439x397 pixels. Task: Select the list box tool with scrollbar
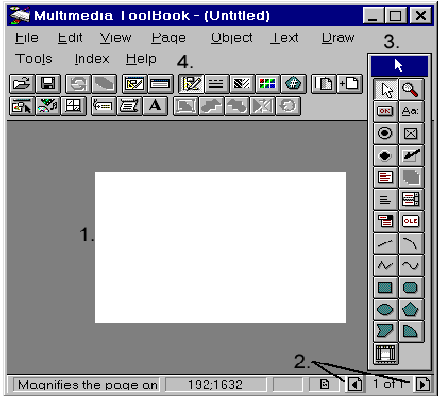tap(411, 199)
